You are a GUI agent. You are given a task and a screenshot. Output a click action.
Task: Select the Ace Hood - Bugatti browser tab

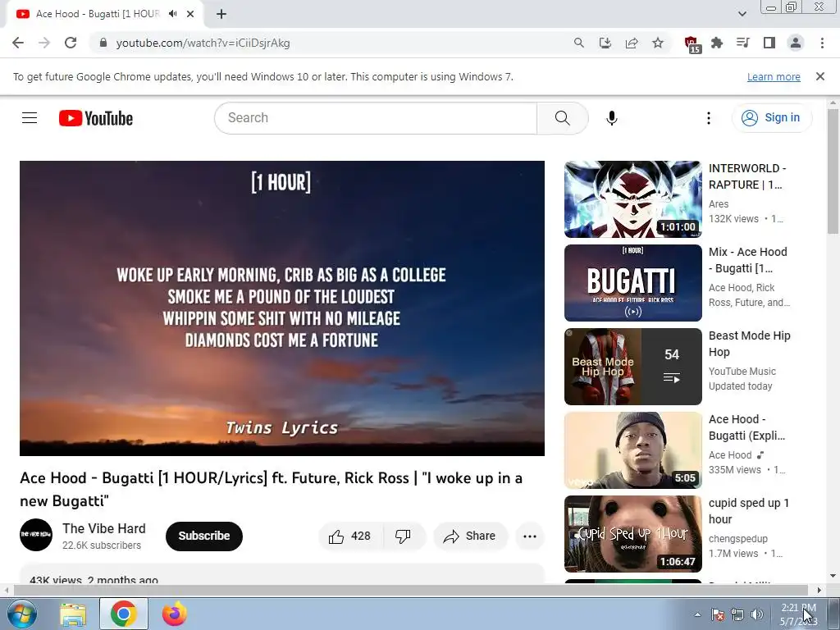98,14
